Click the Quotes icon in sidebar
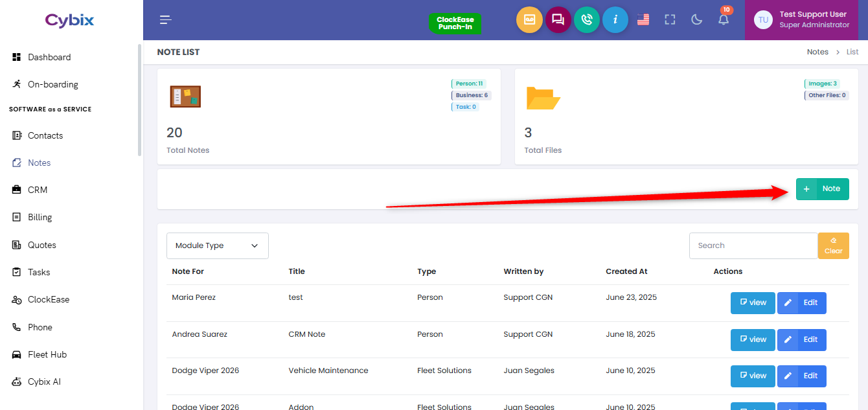Screen dimensions: 868x410 tap(17, 245)
